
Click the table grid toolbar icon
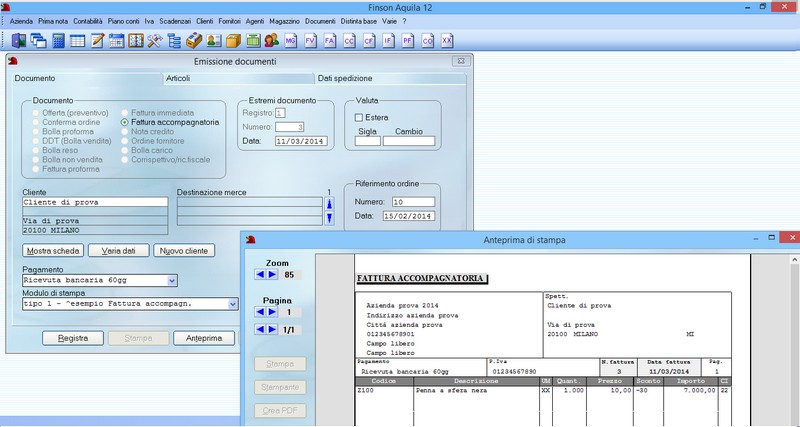click(78, 41)
